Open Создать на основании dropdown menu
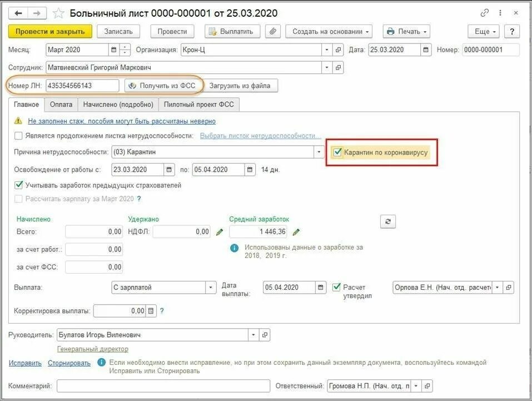The width and height of the screenshot is (532, 401). pyautogui.click(x=329, y=32)
